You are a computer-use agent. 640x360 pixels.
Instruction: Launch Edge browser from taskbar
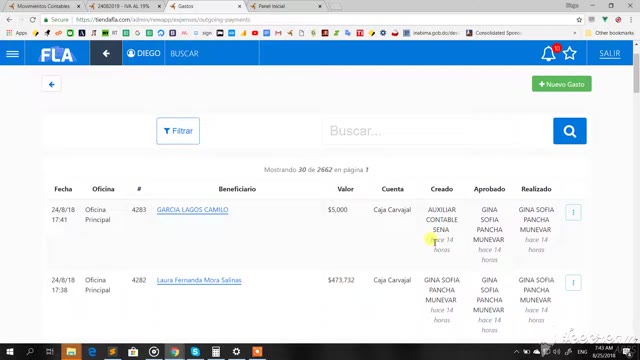click(92, 351)
